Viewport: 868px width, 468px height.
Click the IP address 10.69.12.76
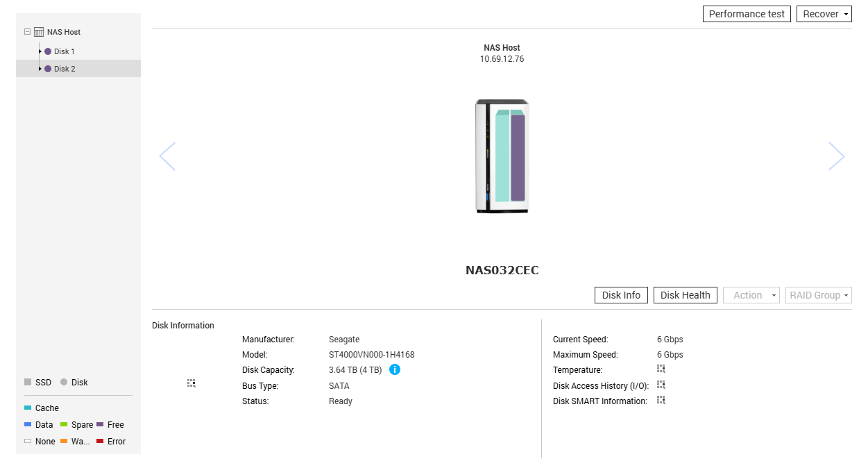[x=502, y=59]
